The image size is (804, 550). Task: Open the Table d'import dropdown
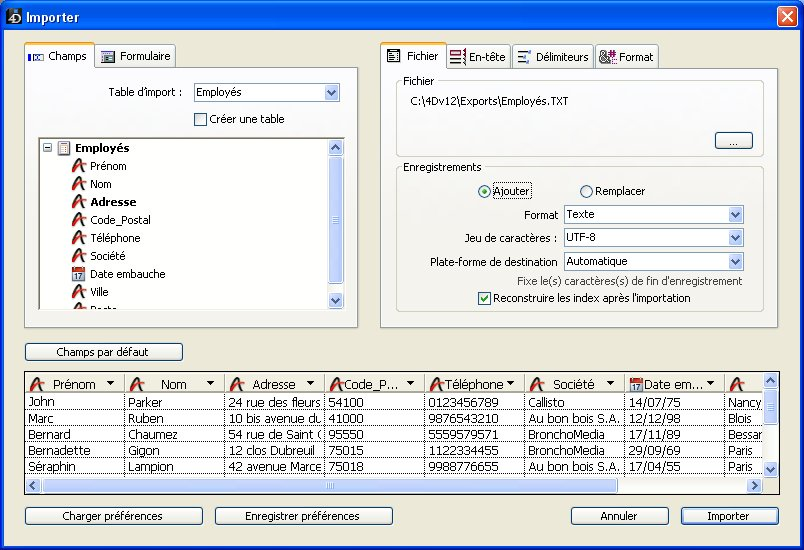point(332,93)
